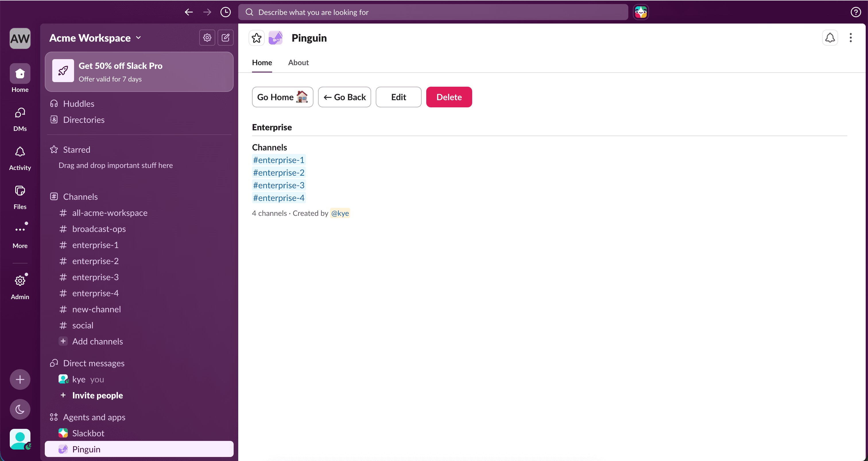
Task: Open the #enterprise-1 channel link
Action: pyautogui.click(x=279, y=160)
